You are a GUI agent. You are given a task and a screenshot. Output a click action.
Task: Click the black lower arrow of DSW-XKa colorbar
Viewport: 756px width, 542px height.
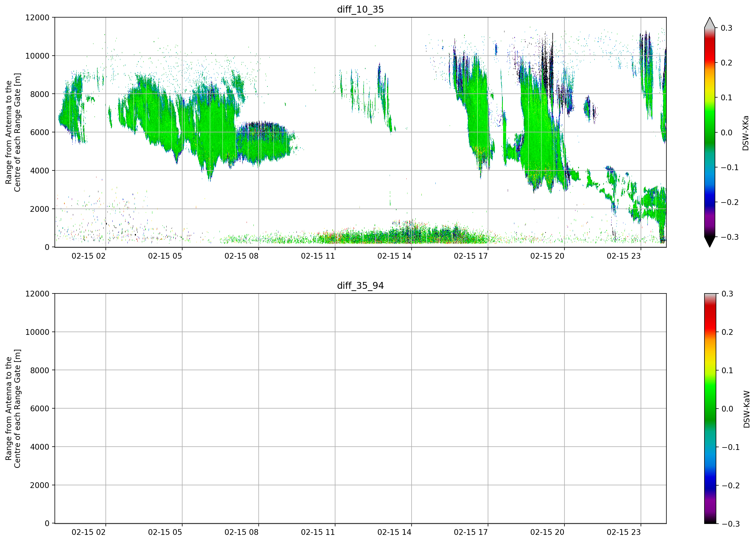coord(710,242)
